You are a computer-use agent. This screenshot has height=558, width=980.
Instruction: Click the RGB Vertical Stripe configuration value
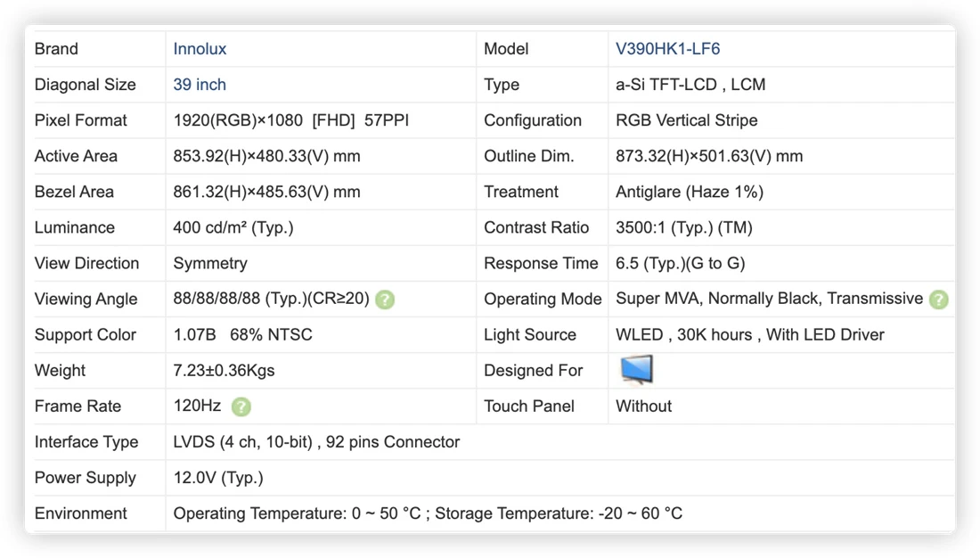[686, 120]
